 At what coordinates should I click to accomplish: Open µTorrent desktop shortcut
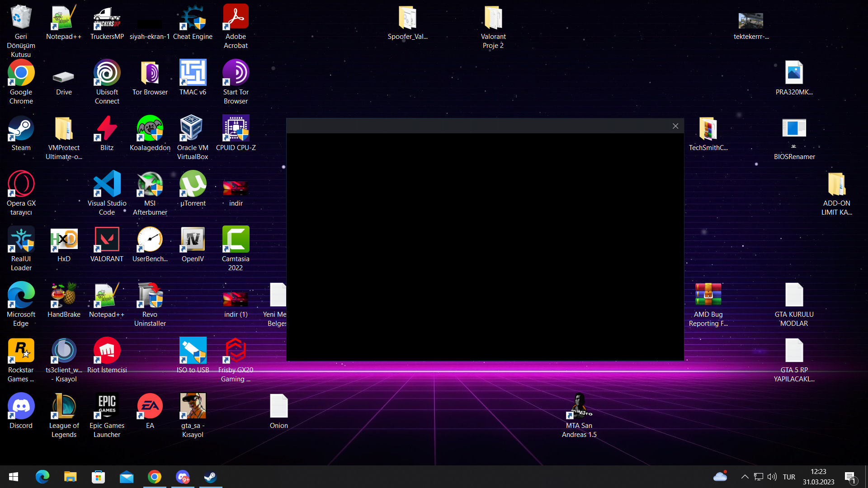pos(193,189)
